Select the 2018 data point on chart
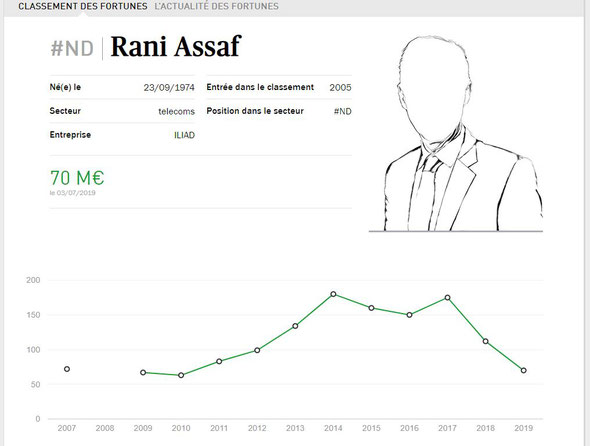 [x=485, y=341]
